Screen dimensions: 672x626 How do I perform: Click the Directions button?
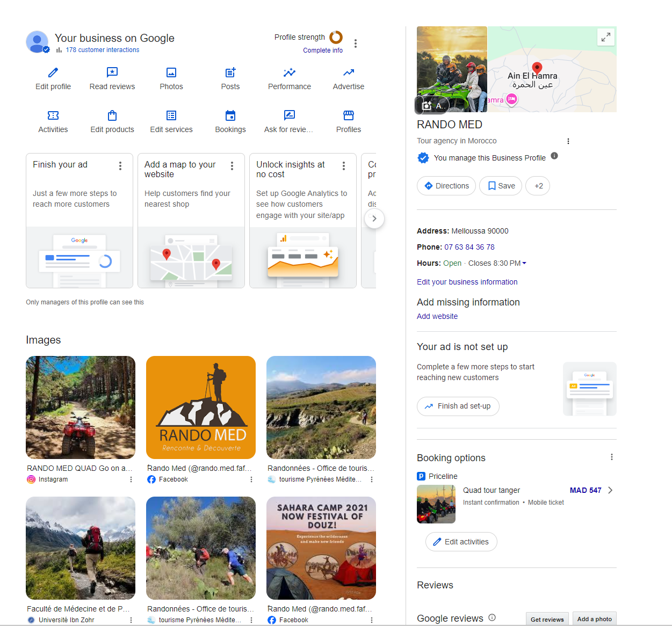tap(446, 186)
